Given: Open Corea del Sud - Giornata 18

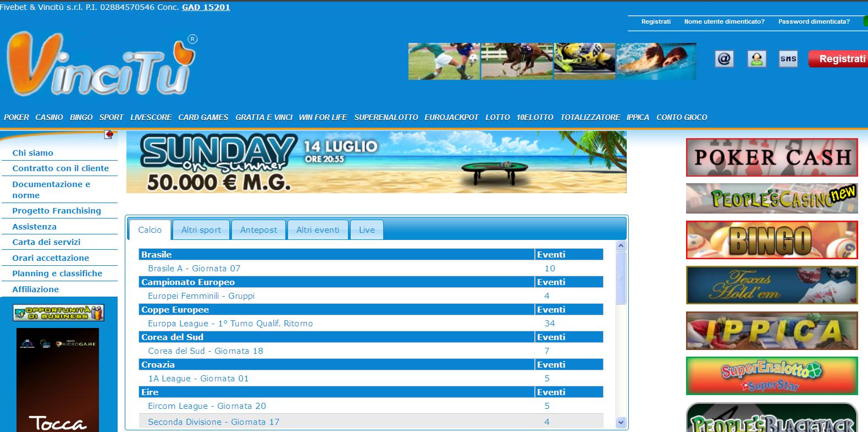Looking at the screenshot, I should (x=206, y=351).
